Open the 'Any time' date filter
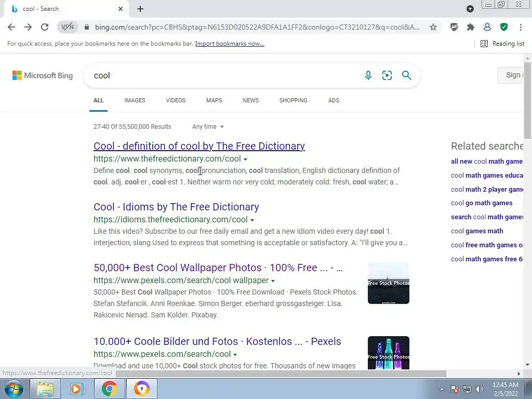The width and height of the screenshot is (532, 399). coord(208,127)
